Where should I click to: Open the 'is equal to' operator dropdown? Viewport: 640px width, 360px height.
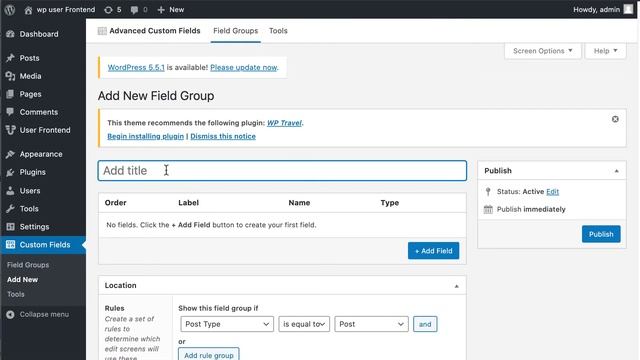304,324
